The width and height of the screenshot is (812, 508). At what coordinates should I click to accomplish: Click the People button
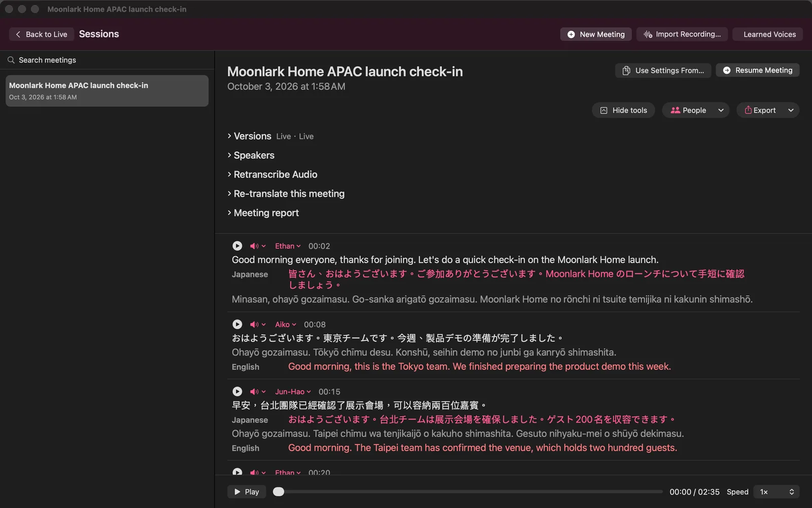pyautogui.click(x=688, y=110)
